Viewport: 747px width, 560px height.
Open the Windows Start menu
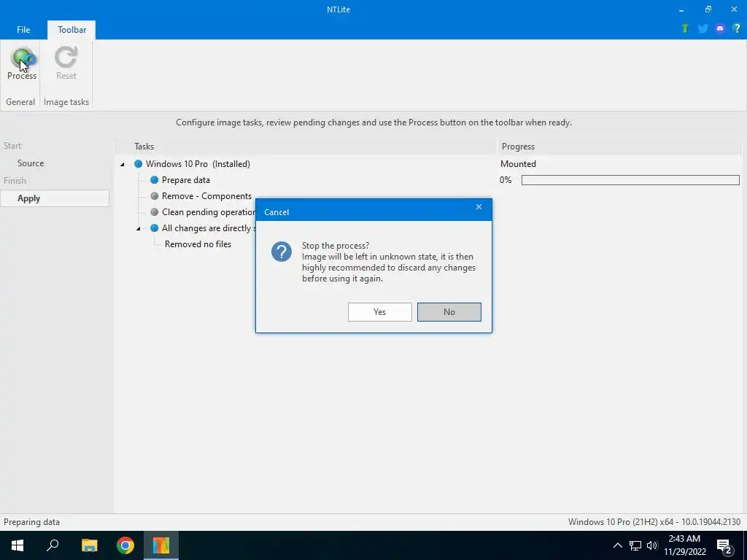(18, 545)
